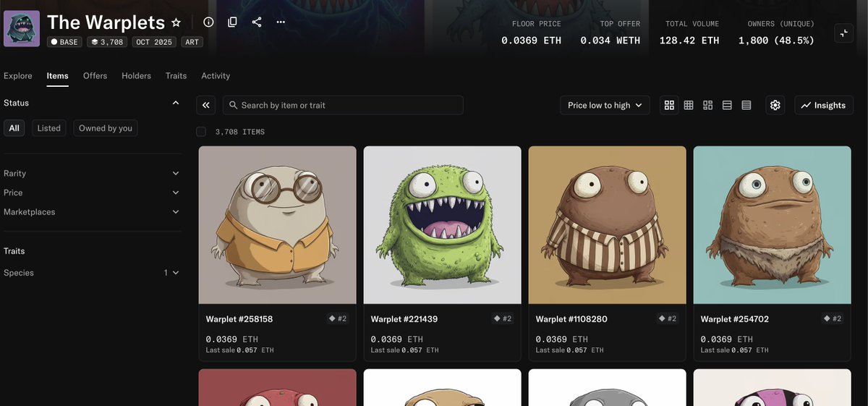Filter status by Owned by you
The height and width of the screenshot is (406, 868).
106,128
